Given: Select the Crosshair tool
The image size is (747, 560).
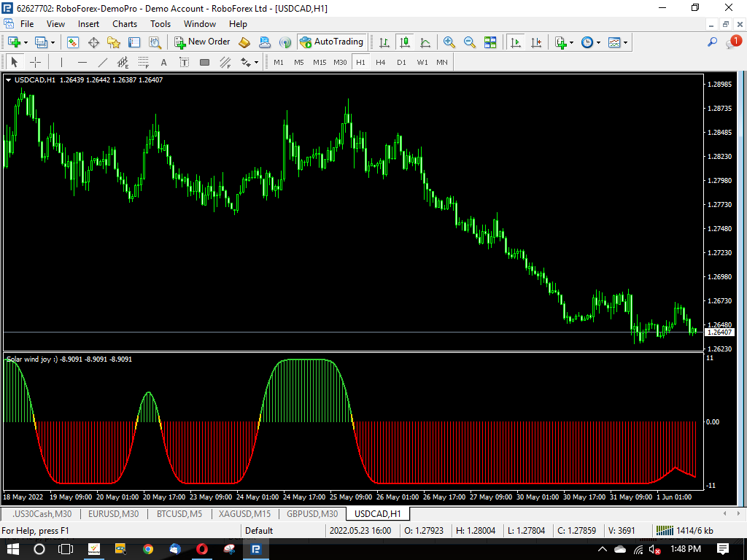Looking at the screenshot, I should click(x=35, y=62).
